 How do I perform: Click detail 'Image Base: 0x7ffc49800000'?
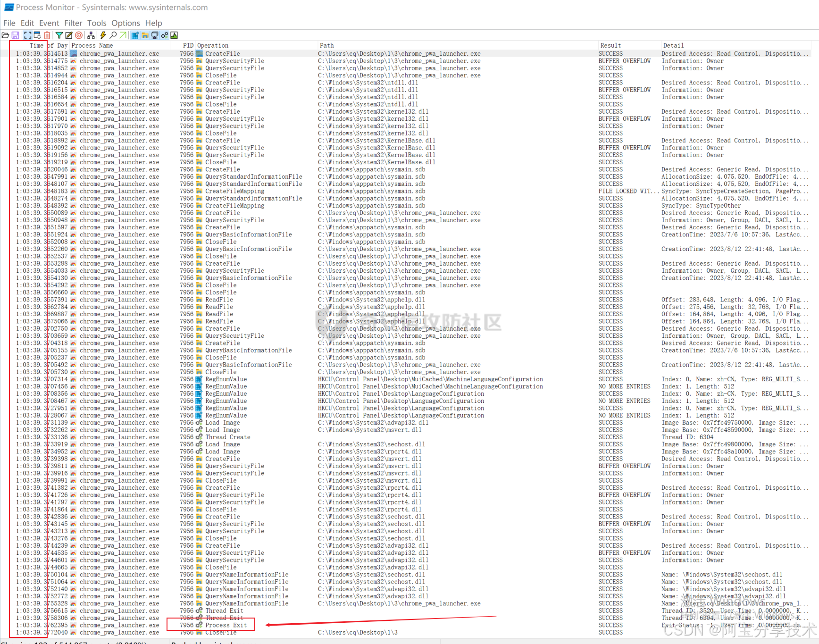pos(735,444)
